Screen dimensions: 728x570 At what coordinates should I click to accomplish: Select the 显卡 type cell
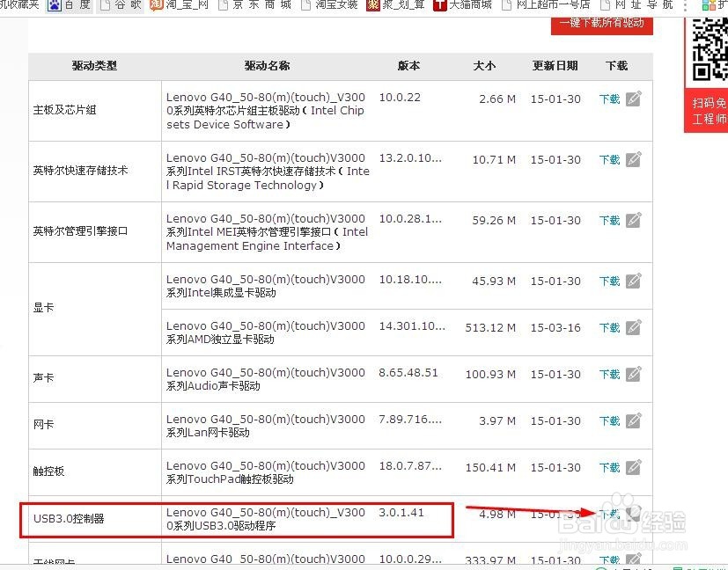click(x=95, y=309)
